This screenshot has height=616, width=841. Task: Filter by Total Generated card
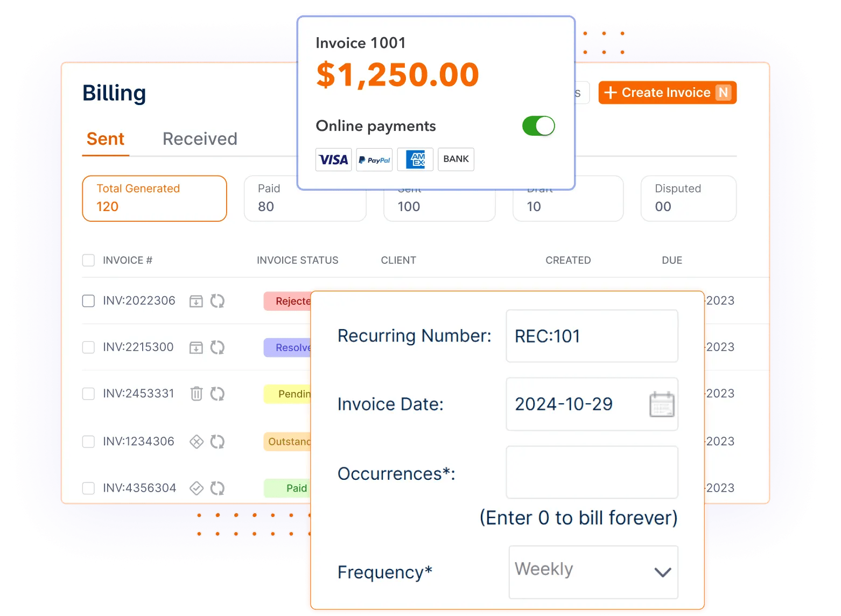pos(155,198)
